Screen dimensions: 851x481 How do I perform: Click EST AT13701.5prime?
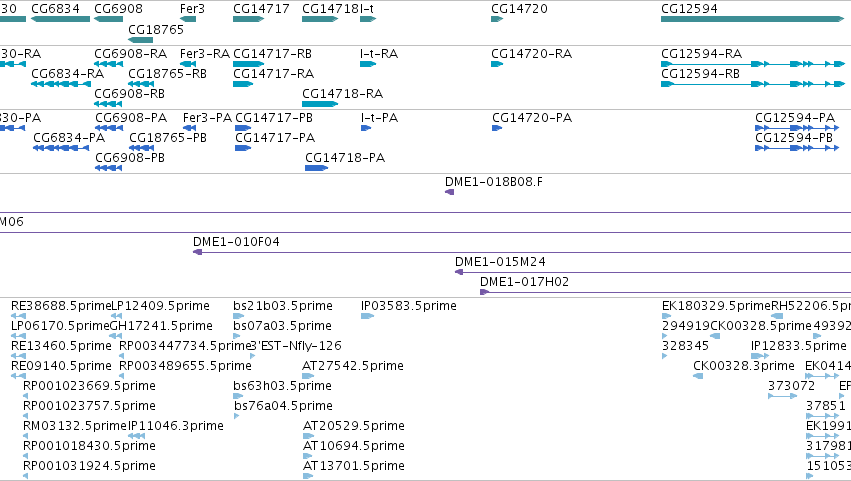coord(354,467)
